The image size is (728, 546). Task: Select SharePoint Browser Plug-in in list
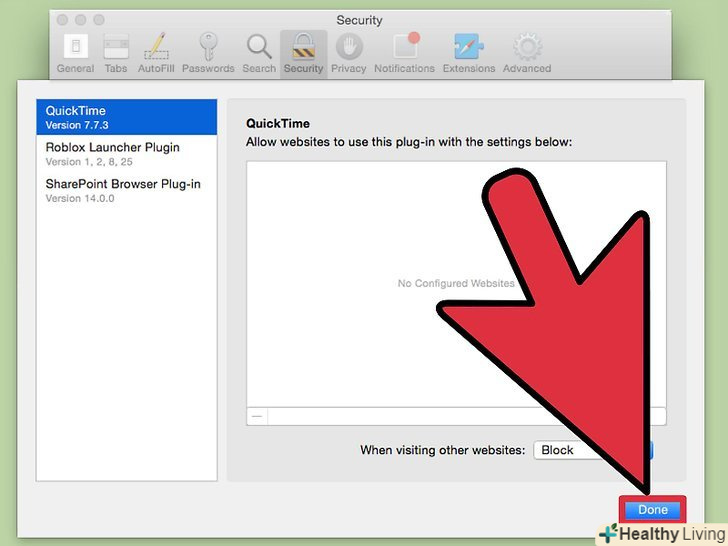tap(127, 190)
